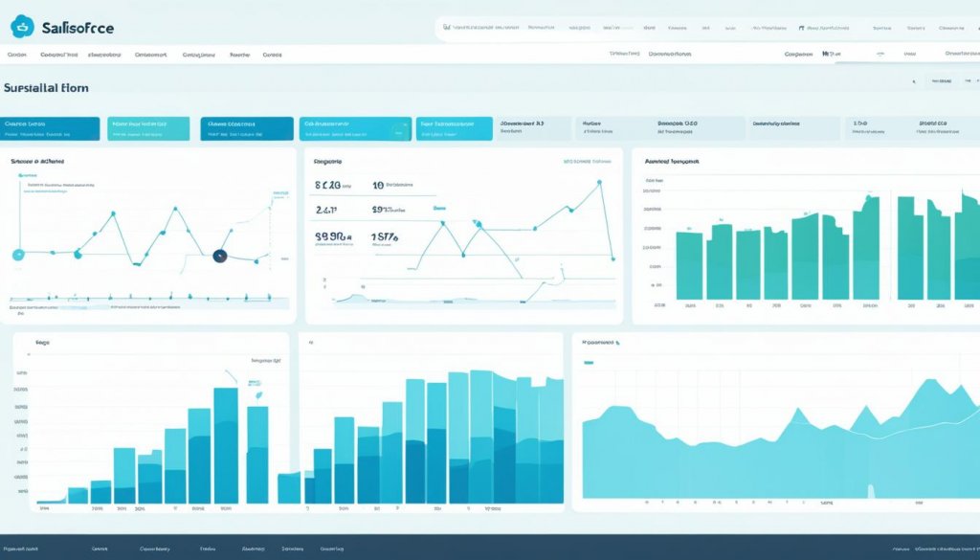Click the pointer icon below the right navigation
980x560 pixels.
[913, 83]
